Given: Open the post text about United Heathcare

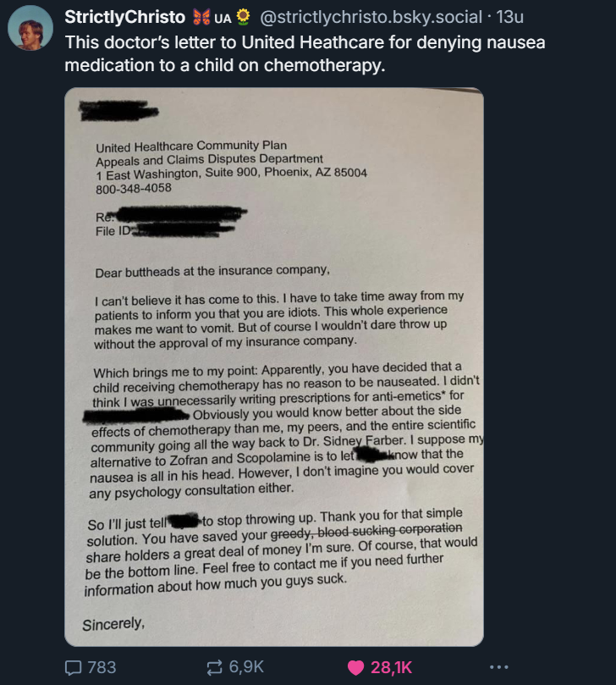Looking at the screenshot, I should point(305,53).
